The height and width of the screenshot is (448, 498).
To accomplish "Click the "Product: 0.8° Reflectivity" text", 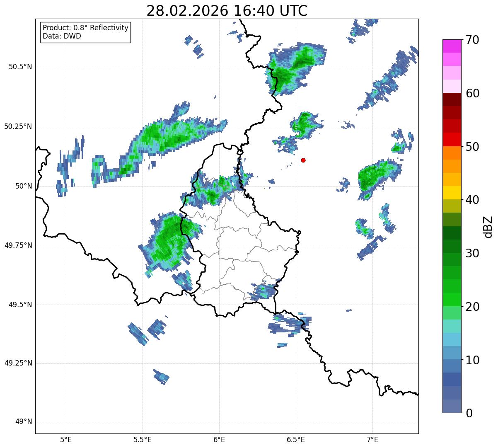I will (x=86, y=28).
